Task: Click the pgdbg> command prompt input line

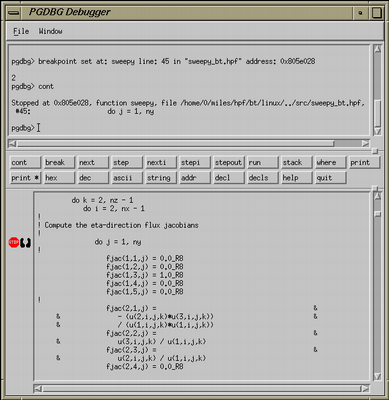Action: pos(188,128)
